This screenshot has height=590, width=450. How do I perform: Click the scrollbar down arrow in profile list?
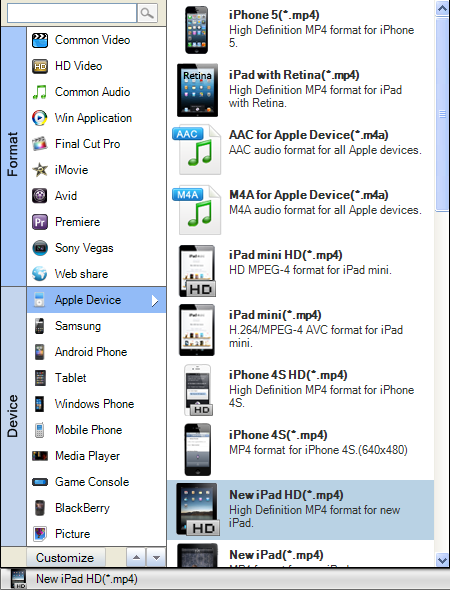(442, 560)
